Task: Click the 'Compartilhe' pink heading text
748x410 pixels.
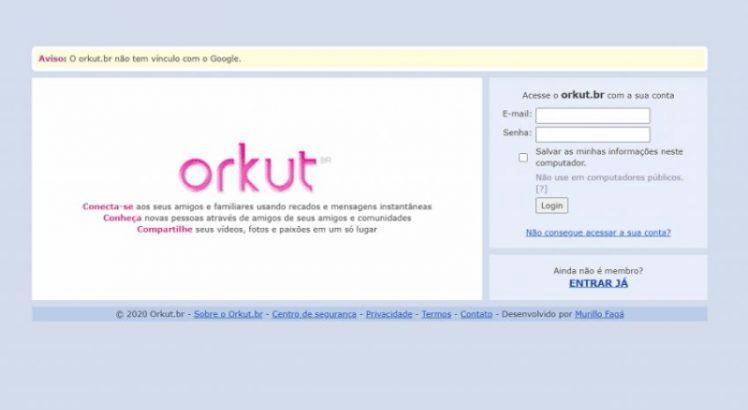Action: (x=165, y=230)
